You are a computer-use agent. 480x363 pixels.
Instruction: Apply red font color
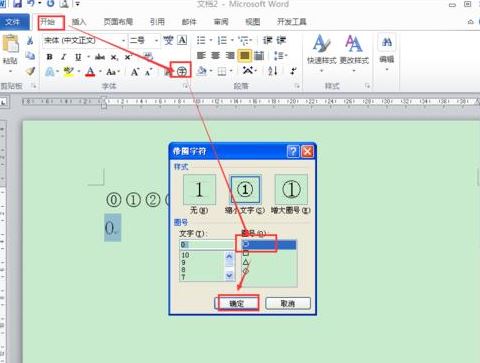pos(90,71)
